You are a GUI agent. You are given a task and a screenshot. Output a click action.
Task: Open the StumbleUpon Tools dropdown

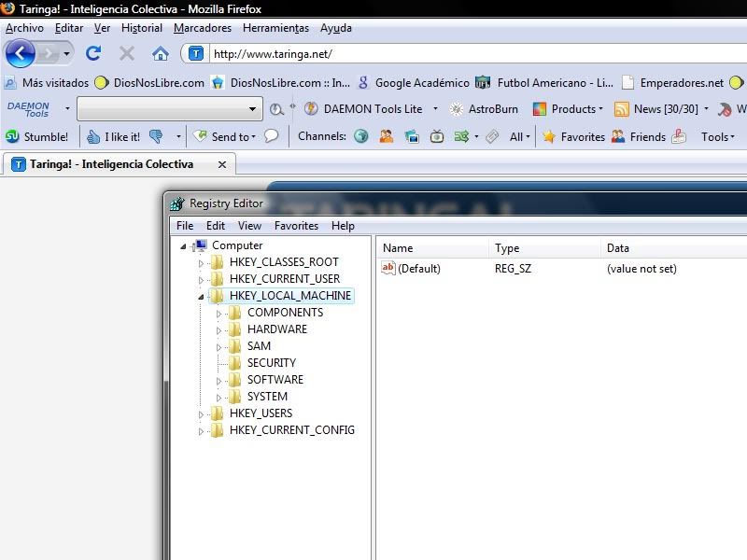click(x=718, y=136)
